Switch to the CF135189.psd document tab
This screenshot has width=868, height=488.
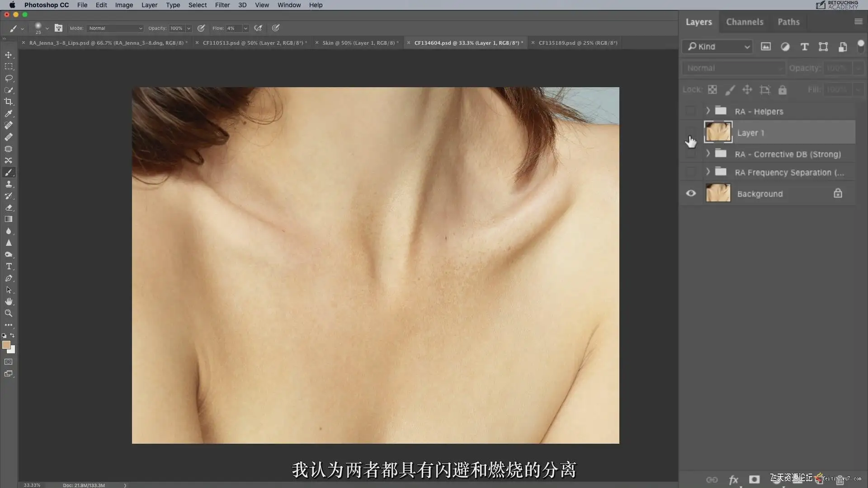coord(577,43)
